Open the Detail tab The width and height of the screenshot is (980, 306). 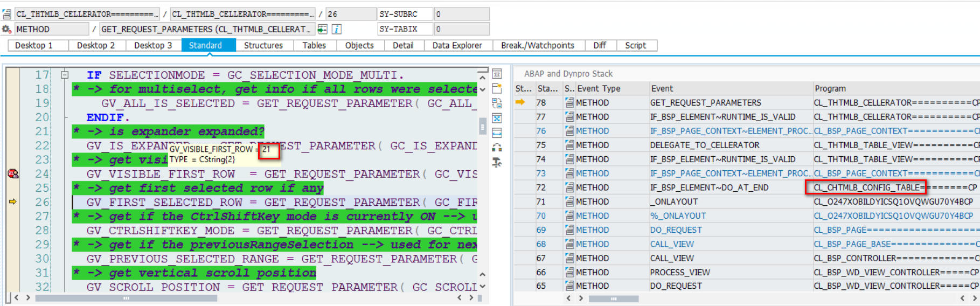[x=403, y=45]
